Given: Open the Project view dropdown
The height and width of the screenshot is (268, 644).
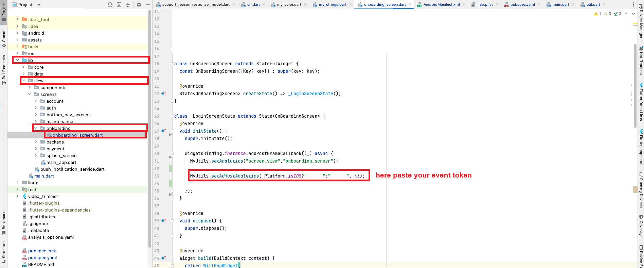Looking at the screenshot, I should pyautogui.click(x=39, y=5).
